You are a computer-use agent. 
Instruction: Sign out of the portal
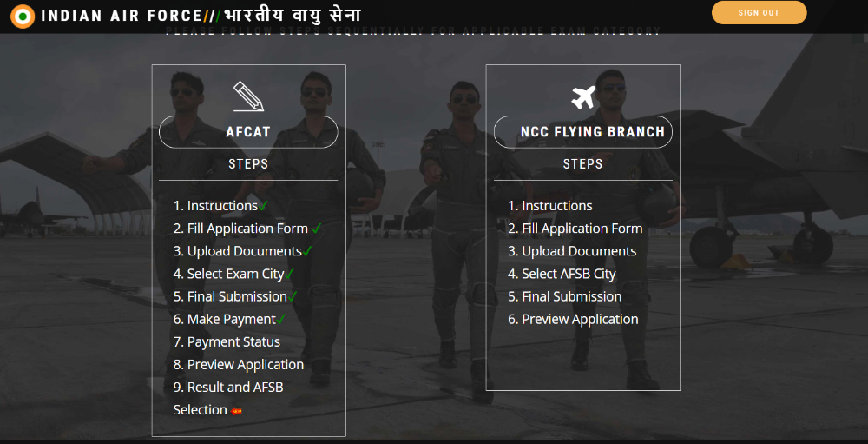pos(759,13)
